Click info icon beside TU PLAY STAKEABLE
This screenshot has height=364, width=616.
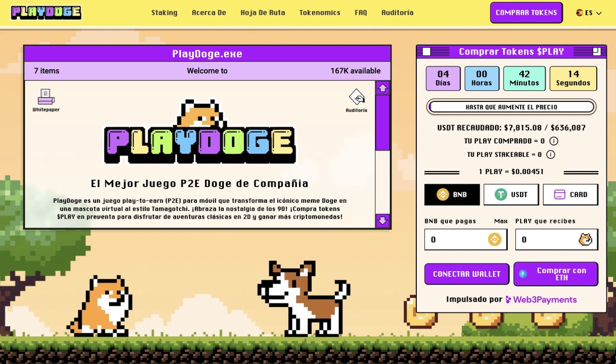tap(551, 154)
